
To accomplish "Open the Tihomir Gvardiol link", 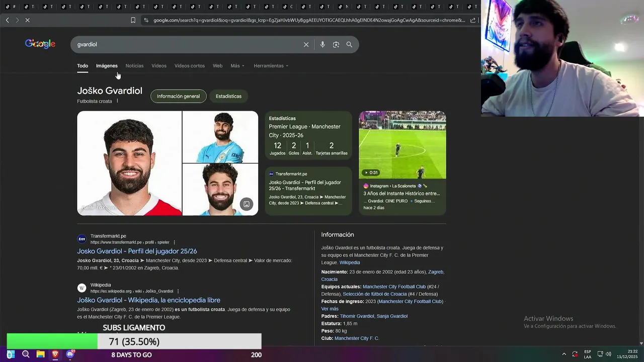I will (x=357, y=316).
